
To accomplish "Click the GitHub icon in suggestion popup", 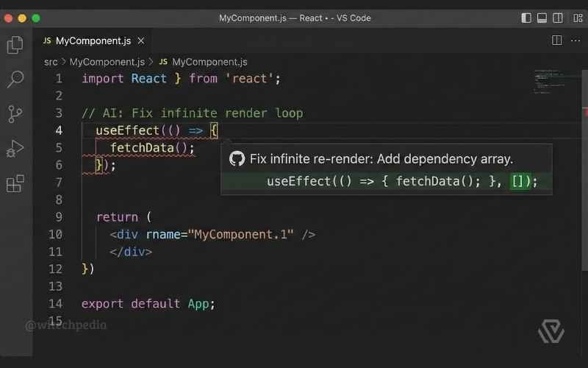I will 237,159.
